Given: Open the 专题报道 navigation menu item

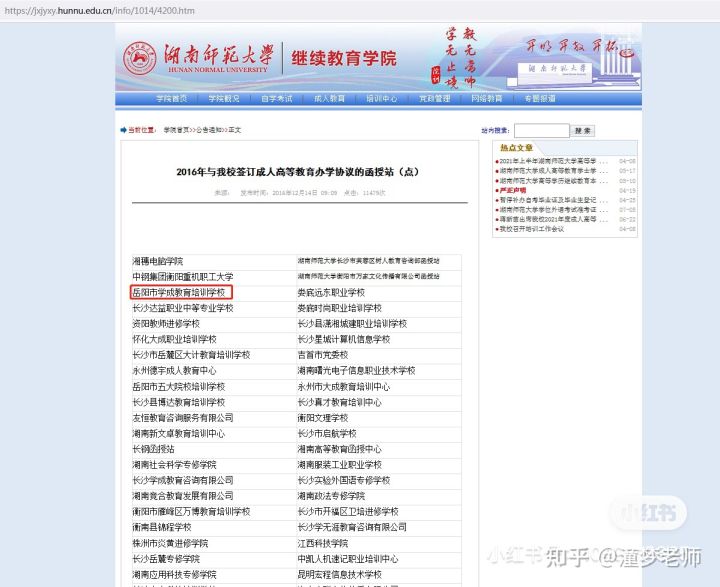Looking at the screenshot, I should (540, 99).
